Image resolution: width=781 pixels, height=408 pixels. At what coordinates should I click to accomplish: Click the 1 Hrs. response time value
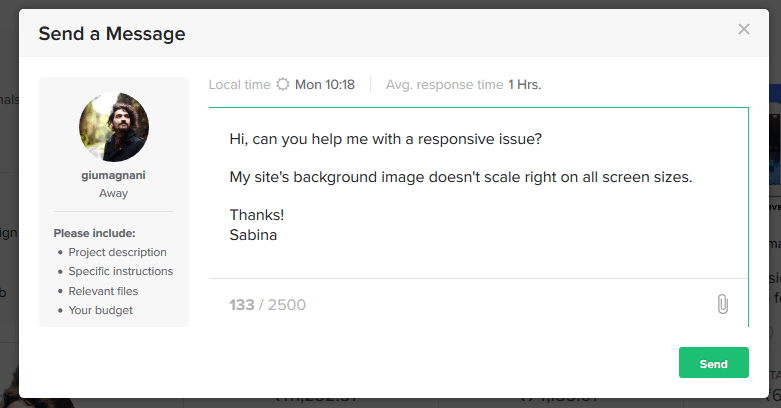pyautogui.click(x=524, y=85)
